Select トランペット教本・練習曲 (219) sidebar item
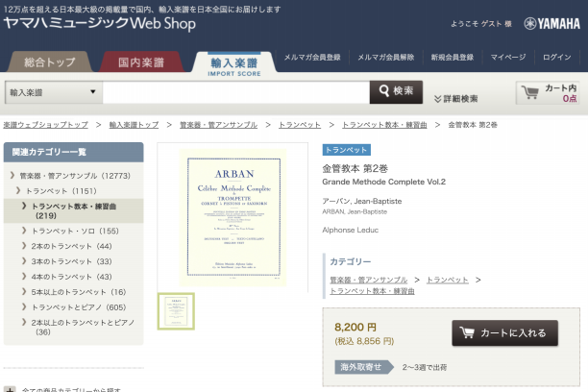The width and height of the screenshot is (588, 392). pos(73,210)
